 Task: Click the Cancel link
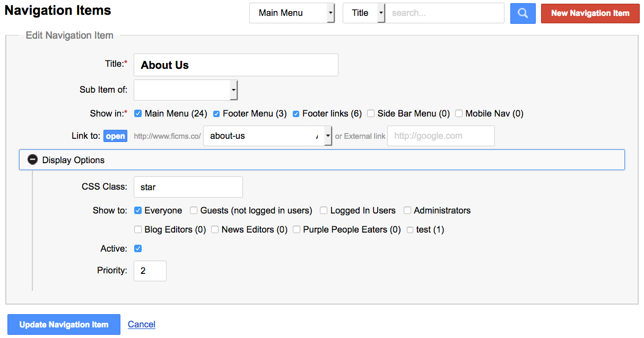[x=142, y=324]
